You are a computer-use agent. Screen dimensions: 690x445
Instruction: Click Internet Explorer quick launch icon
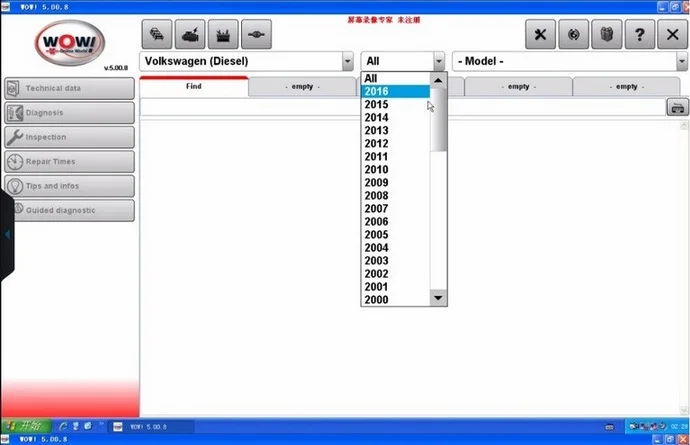[63, 426]
